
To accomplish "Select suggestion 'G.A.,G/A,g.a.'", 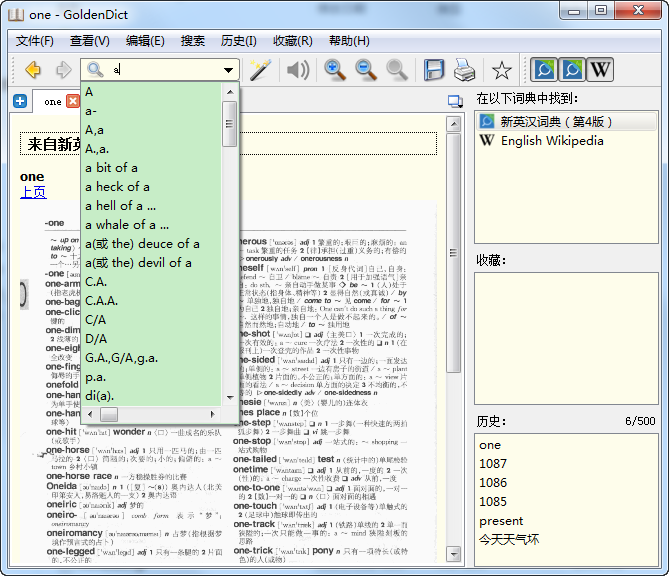I will pos(152,358).
